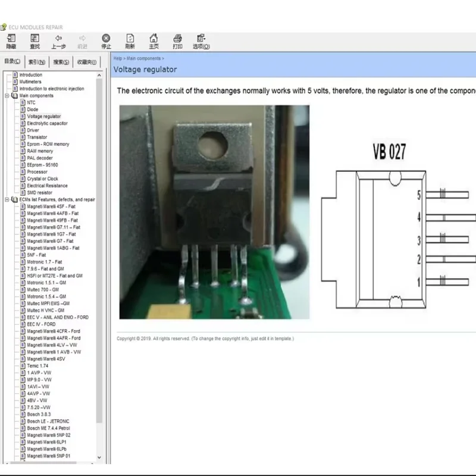
Task: Click the tree scrollbar down arrow
Action: tap(99, 457)
